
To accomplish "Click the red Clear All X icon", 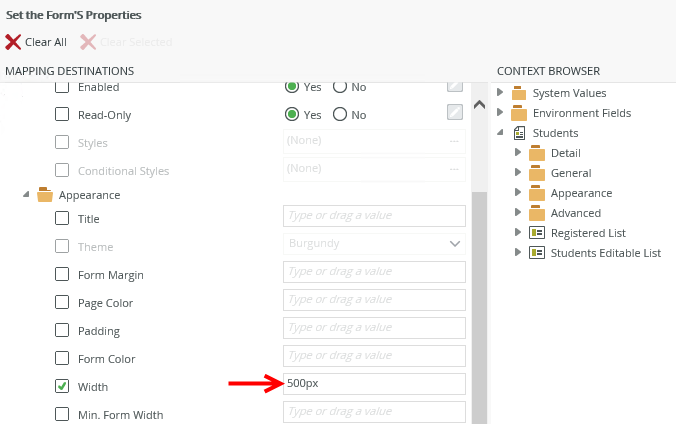I will (x=13, y=42).
